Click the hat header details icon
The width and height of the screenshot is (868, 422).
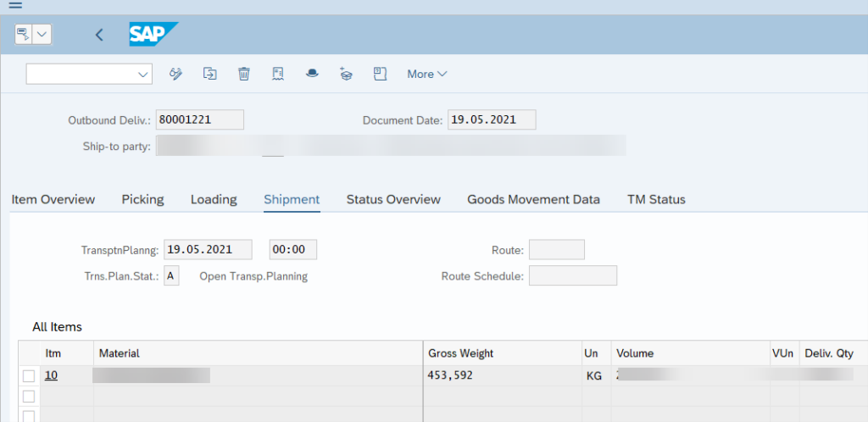tap(312, 74)
